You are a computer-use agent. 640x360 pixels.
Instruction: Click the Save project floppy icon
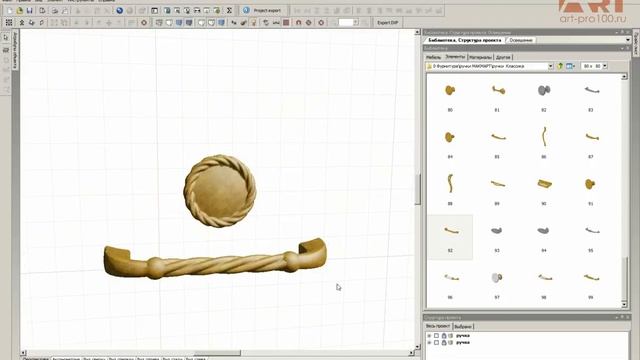point(29,11)
